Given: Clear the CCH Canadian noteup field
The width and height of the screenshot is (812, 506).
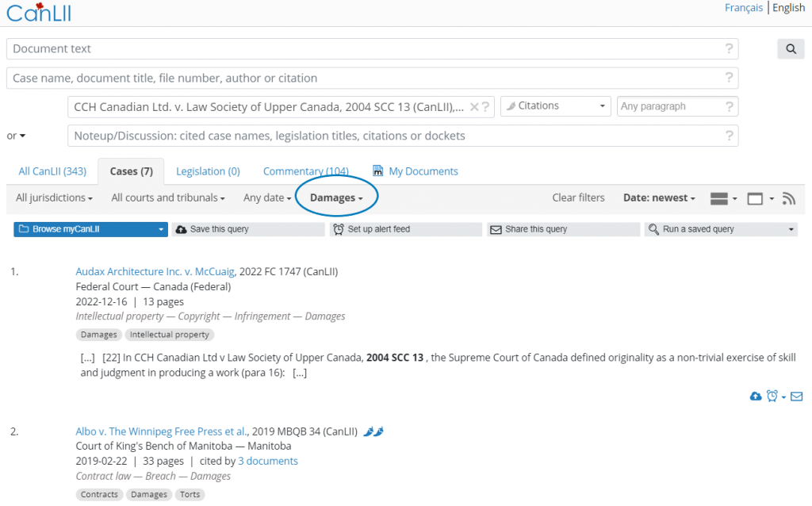Looking at the screenshot, I should coord(474,107).
